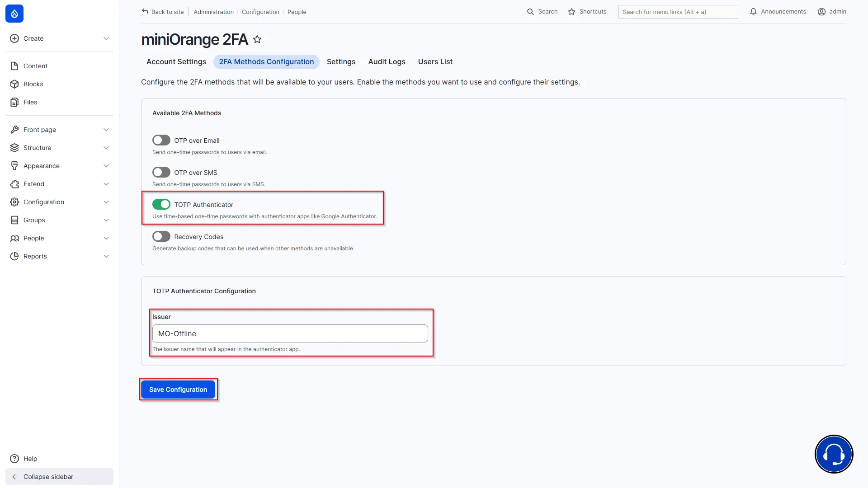Viewport: 868px width, 488px height.
Task: Click Announcements text in top bar
Action: [x=783, y=12]
